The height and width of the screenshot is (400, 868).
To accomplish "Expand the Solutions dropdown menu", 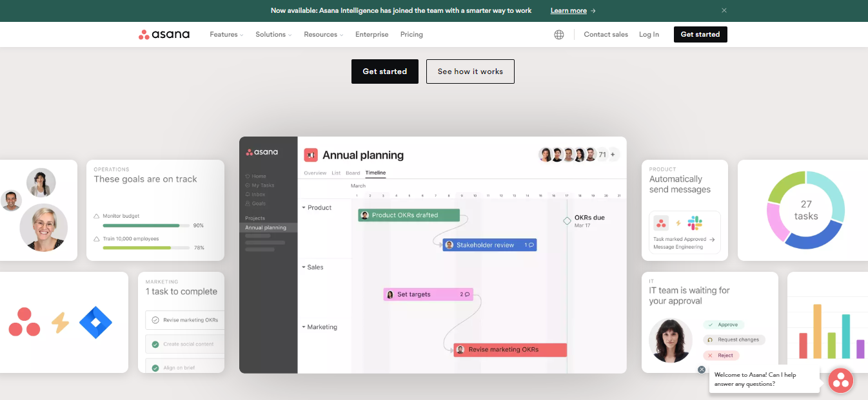I will pos(273,35).
